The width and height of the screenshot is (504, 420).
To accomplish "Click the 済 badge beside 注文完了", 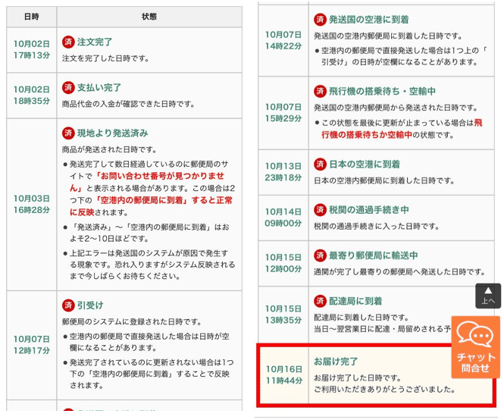I will pyautogui.click(x=68, y=42).
